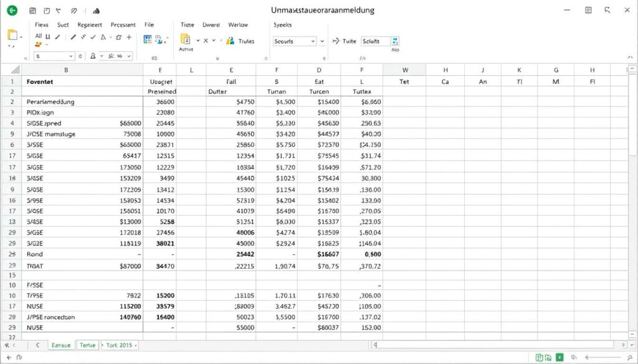Click the vertical scrollbar up arrow
Image resolution: width=638 pixels, height=364 pixels.
point(632,69)
